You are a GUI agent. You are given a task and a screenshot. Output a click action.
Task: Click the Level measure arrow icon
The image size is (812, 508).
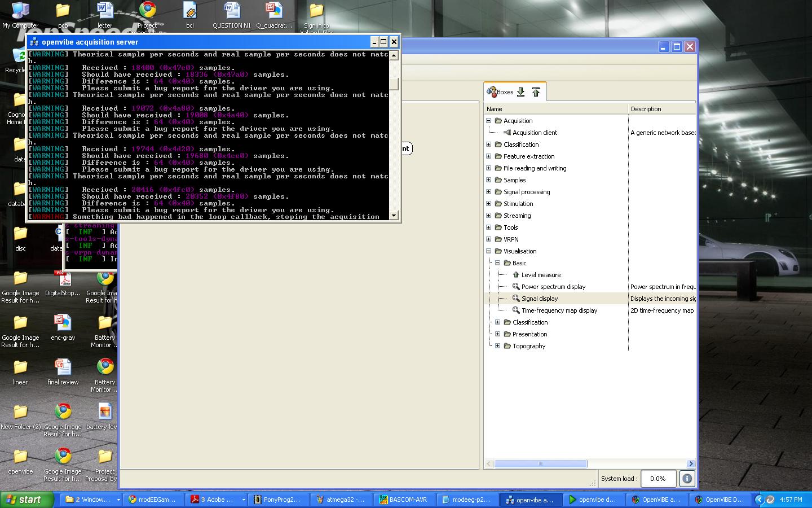tap(516, 275)
